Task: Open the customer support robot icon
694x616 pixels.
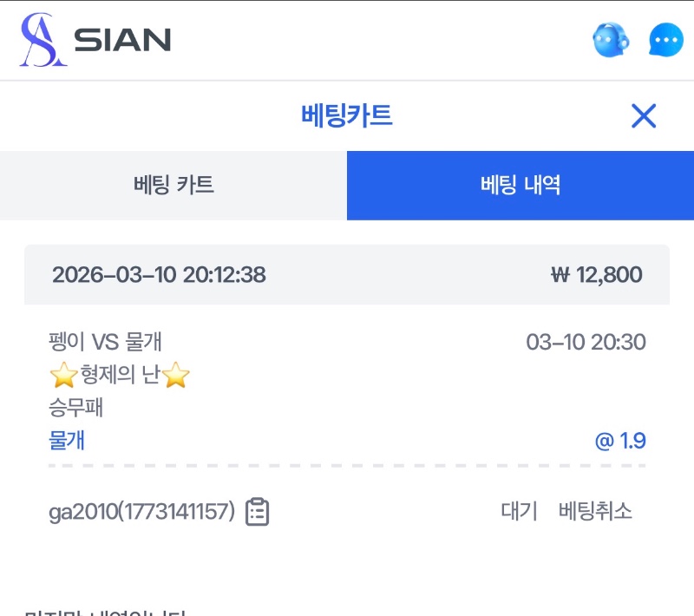Action: coord(611,40)
